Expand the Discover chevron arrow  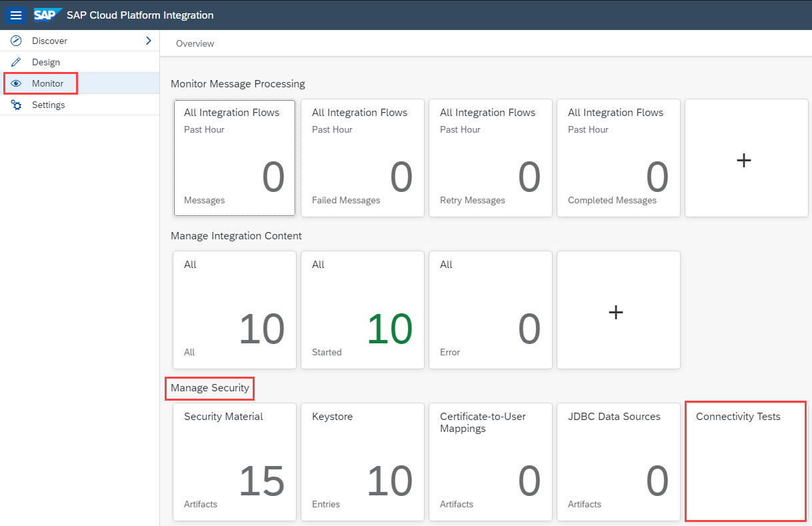(148, 41)
